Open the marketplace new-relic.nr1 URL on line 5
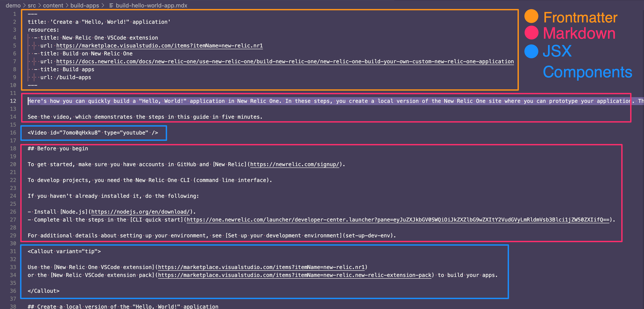Screen dimensions: 644x309 click(x=159, y=46)
